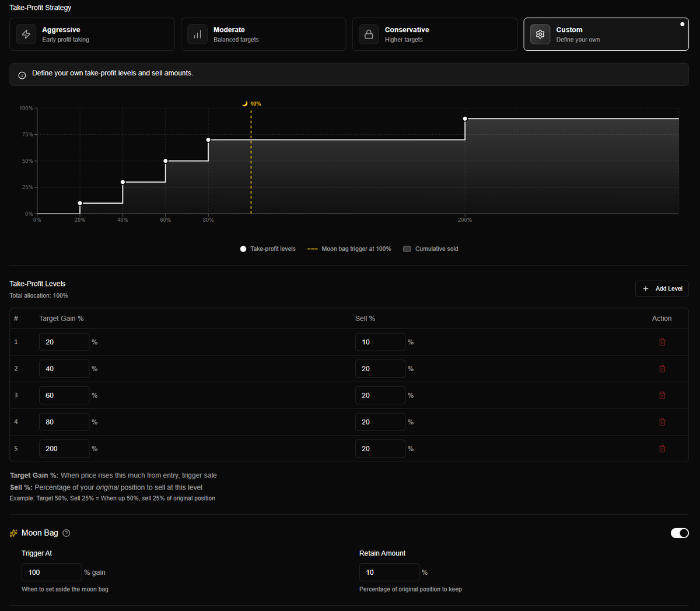The width and height of the screenshot is (700, 611).
Task: Click the 'Action' column header
Action: pos(661,319)
